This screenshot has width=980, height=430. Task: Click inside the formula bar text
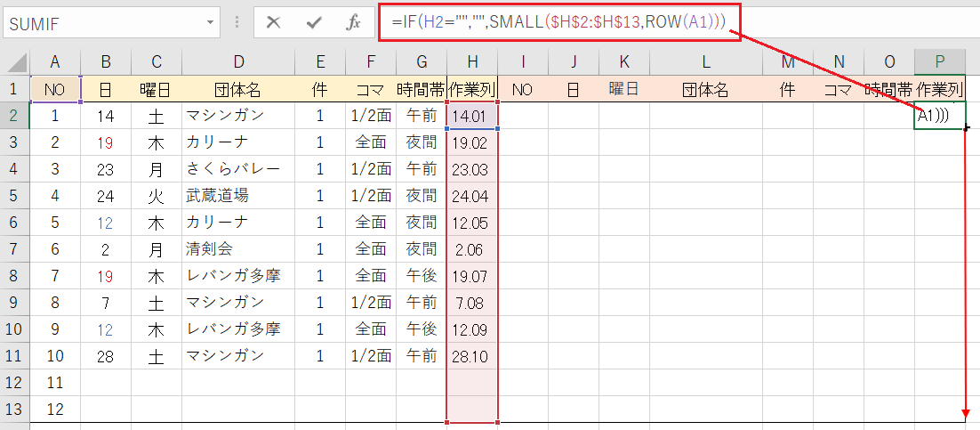pyautogui.click(x=559, y=22)
